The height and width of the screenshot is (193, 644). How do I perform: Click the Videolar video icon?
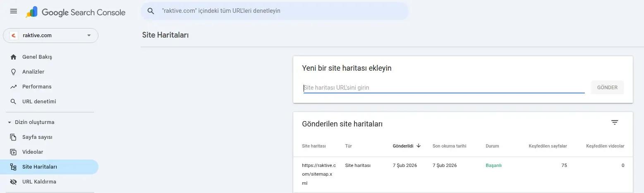click(14, 152)
